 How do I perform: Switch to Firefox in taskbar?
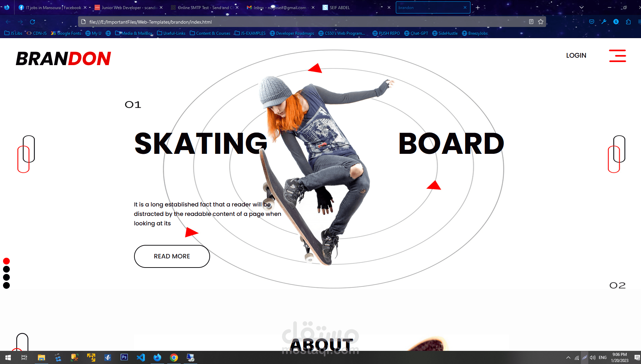157,358
